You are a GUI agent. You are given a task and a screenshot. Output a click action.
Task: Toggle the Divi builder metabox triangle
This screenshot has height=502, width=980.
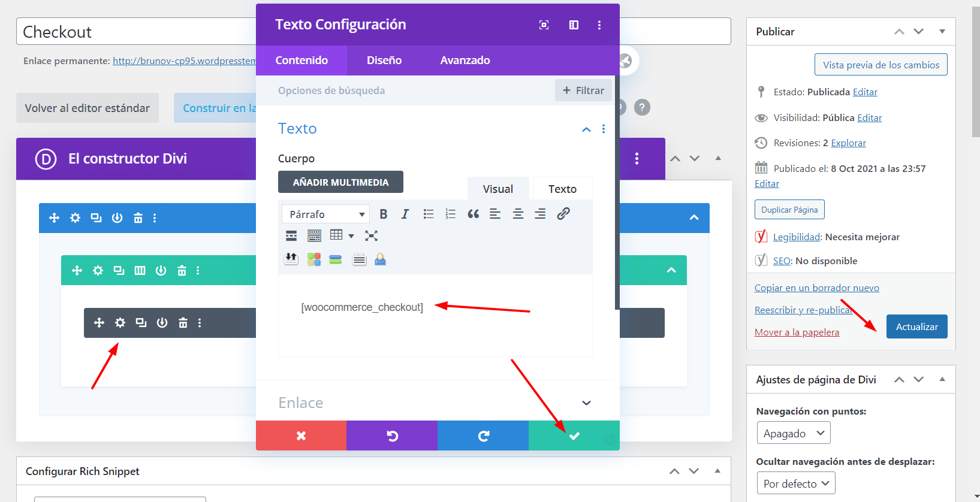(718, 158)
